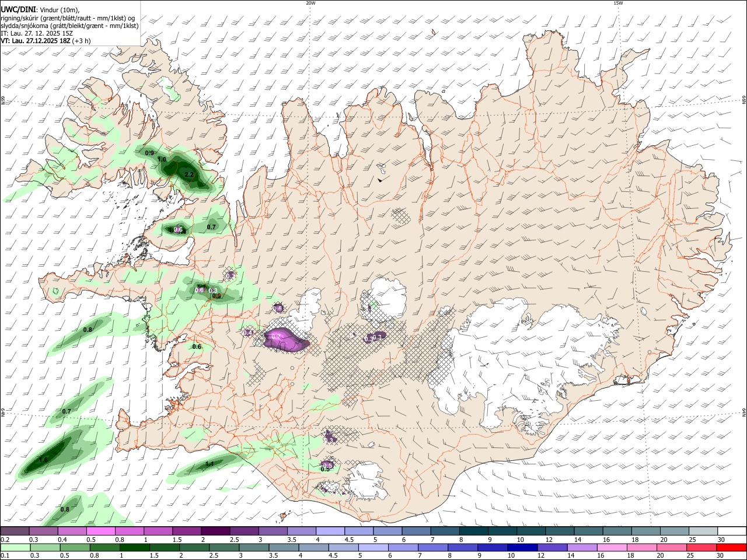Screen dimensions: 747x560
Task: Select the violet 12 rain legend swatch
Action: [552, 547]
